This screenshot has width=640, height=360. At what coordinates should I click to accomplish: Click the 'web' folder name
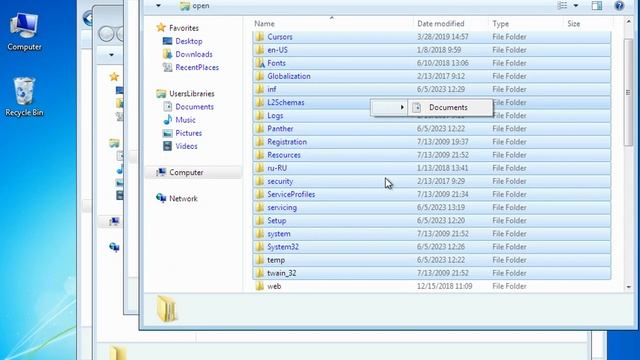(274, 286)
